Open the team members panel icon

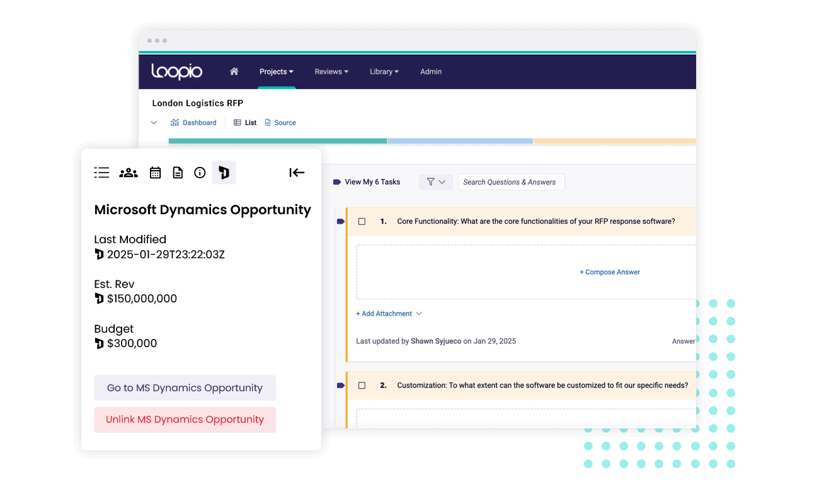(x=129, y=173)
